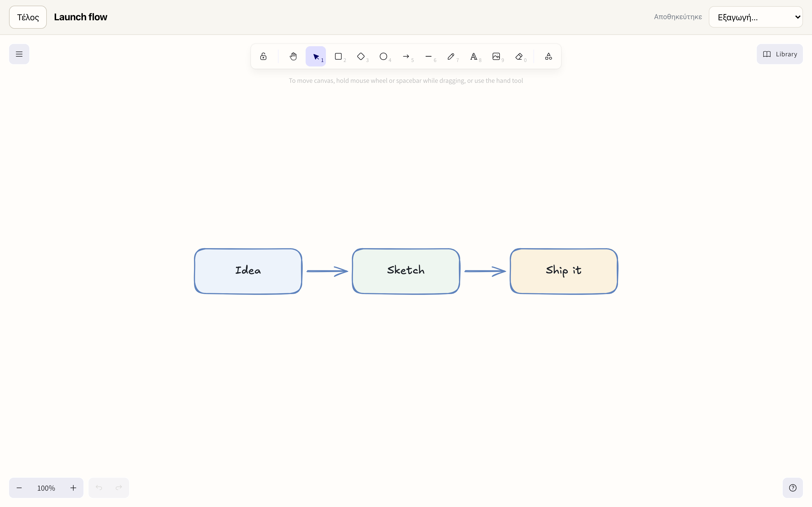Select the Line tool

pyautogui.click(x=429, y=56)
